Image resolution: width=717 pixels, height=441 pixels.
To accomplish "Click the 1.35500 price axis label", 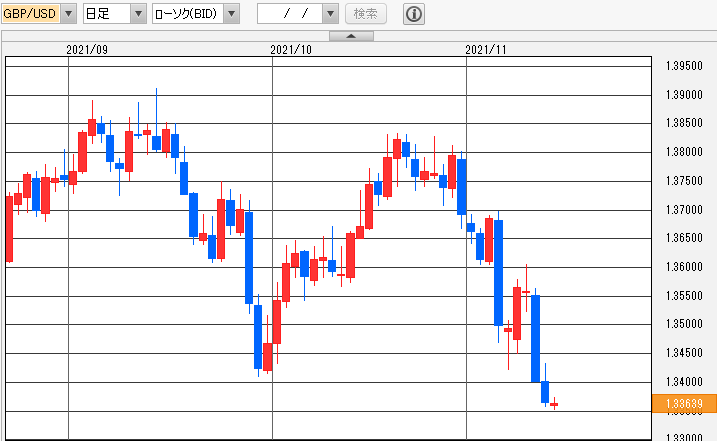I will 684,296.
